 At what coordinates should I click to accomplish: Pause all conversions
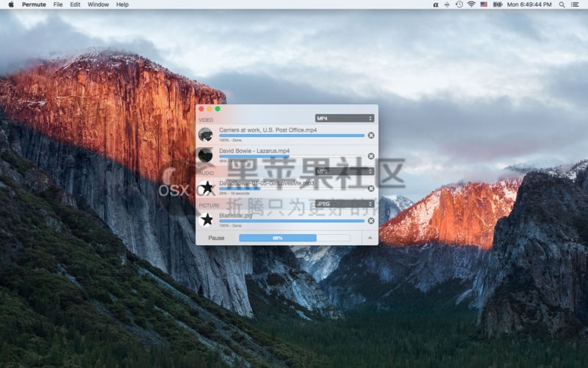click(216, 238)
